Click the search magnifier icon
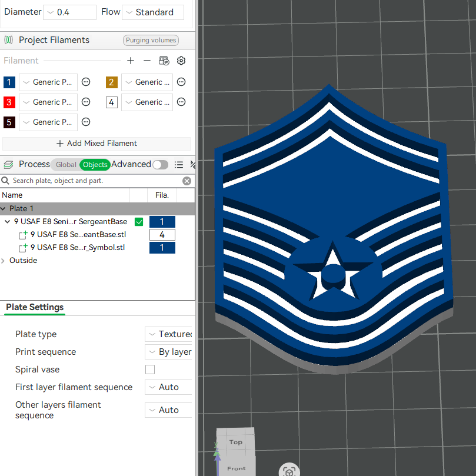This screenshot has width=476, height=476. coord(5,181)
